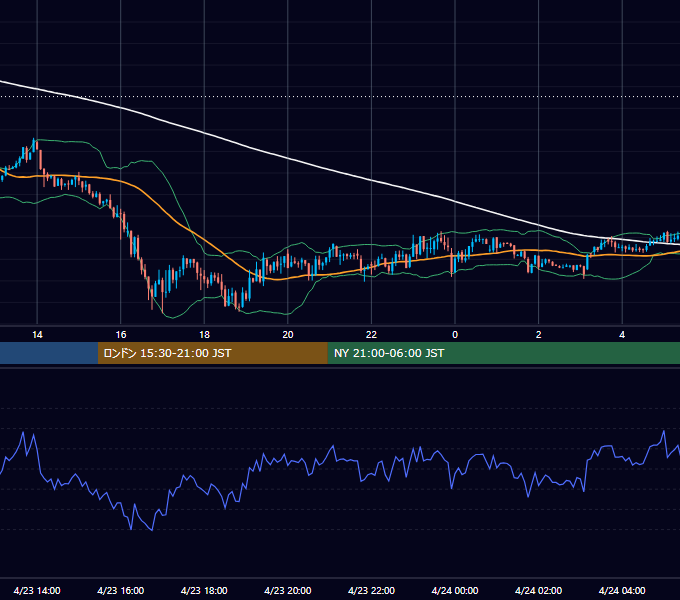Click the 4 hour axis label
The image size is (680, 600).
coord(622,335)
